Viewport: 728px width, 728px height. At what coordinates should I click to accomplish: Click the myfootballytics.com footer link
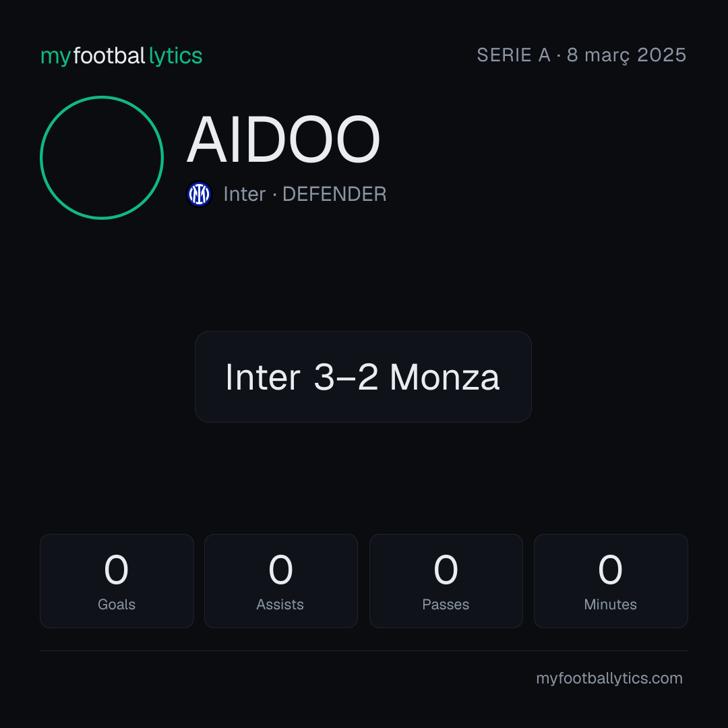pyautogui.click(x=609, y=678)
